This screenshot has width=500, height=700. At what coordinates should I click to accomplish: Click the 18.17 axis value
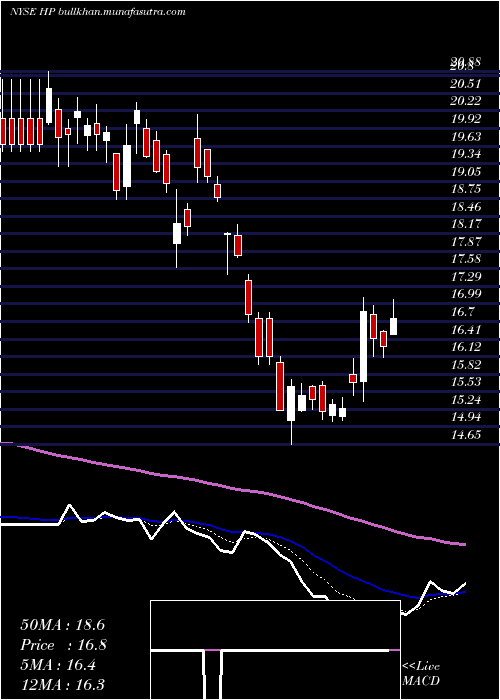pos(466,225)
